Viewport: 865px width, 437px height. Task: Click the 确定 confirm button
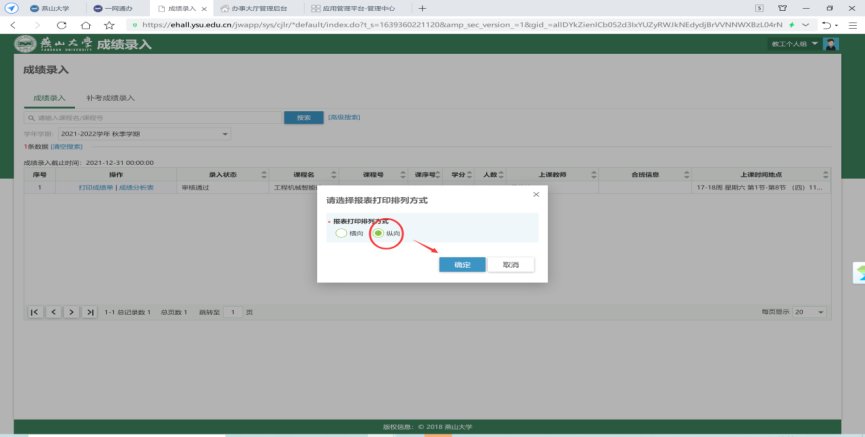point(462,264)
